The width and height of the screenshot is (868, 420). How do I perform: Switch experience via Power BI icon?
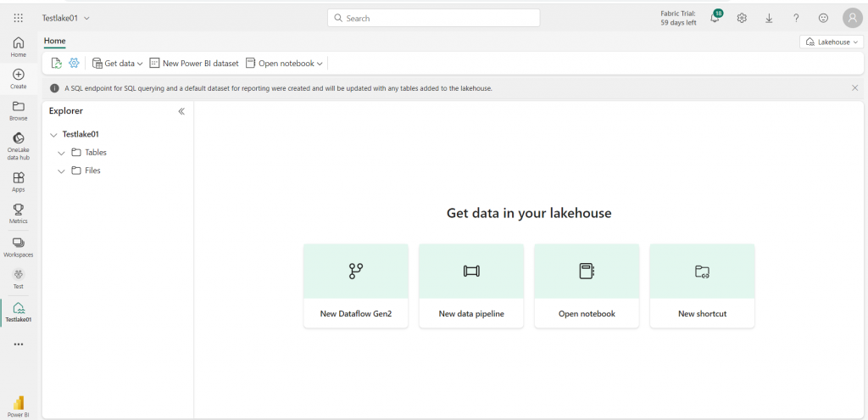click(19, 406)
